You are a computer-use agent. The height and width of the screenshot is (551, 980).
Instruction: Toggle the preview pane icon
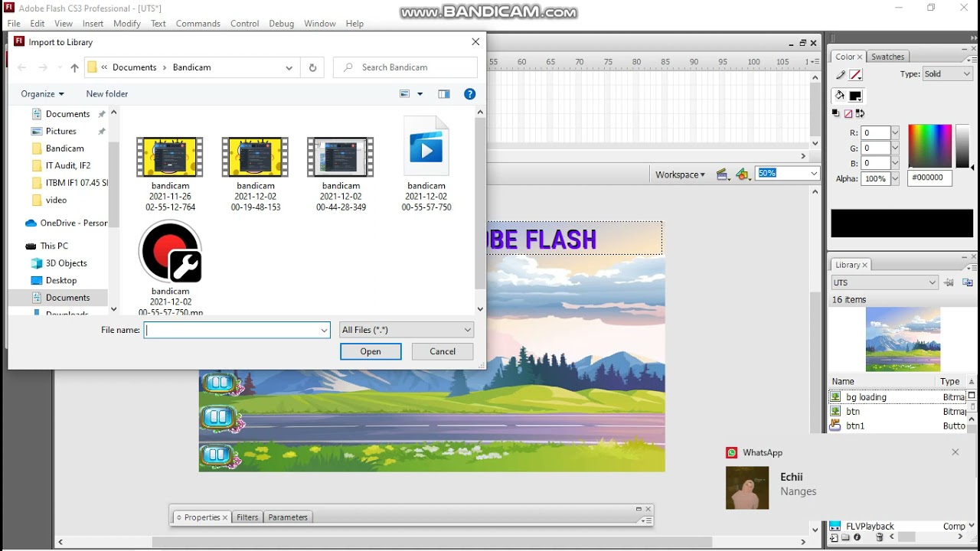[x=444, y=94]
